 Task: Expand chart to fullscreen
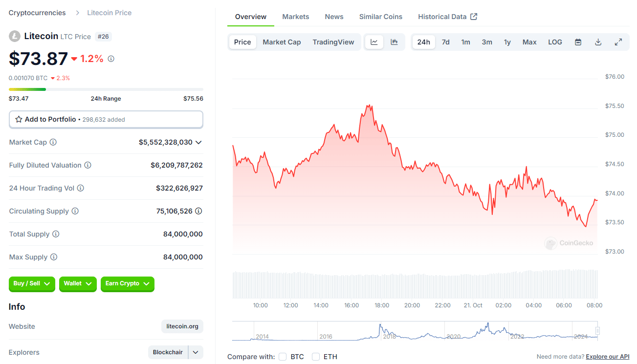tap(618, 42)
